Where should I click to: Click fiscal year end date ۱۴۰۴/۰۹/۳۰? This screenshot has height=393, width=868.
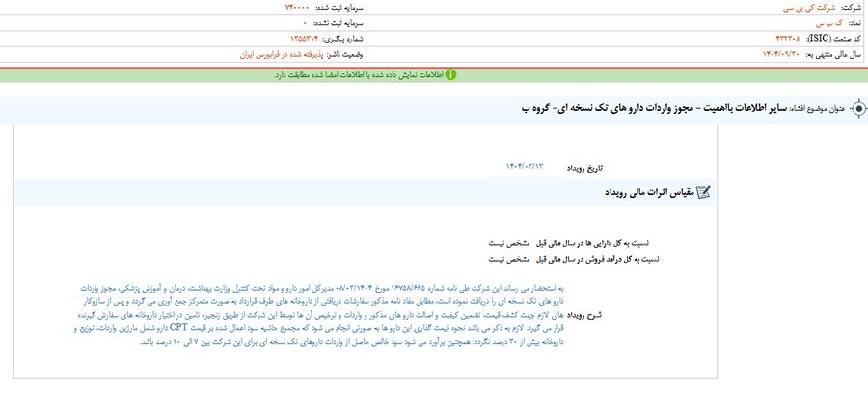tap(781, 54)
